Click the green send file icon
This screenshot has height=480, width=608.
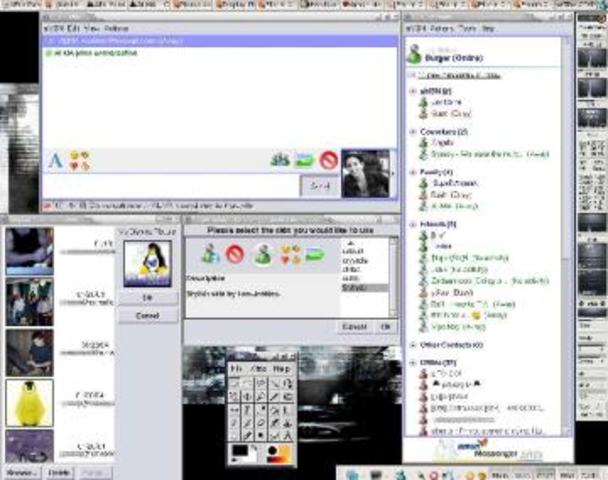coord(304,160)
